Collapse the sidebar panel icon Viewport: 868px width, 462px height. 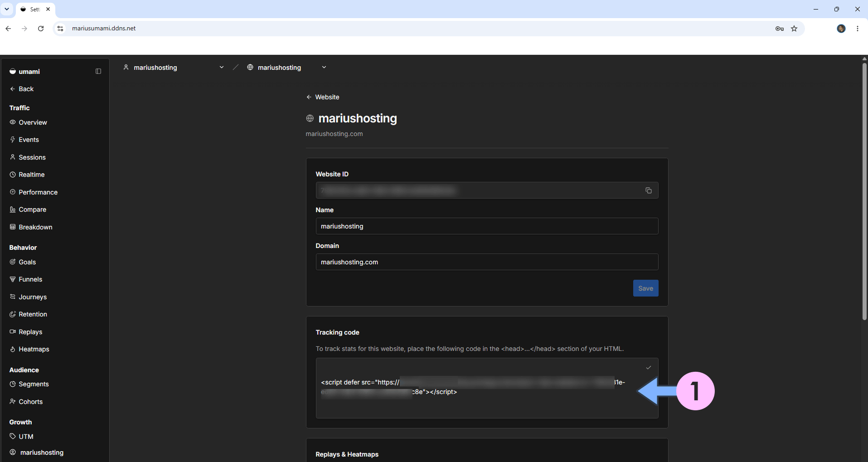point(98,71)
